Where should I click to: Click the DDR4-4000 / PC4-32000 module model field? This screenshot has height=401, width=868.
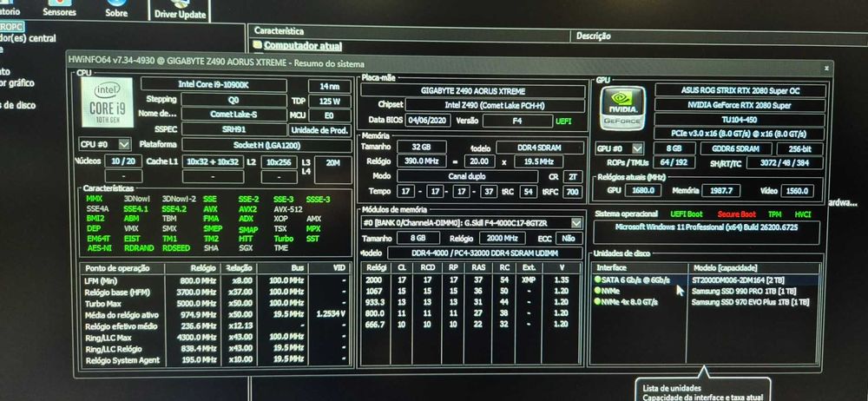pos(484,253)
